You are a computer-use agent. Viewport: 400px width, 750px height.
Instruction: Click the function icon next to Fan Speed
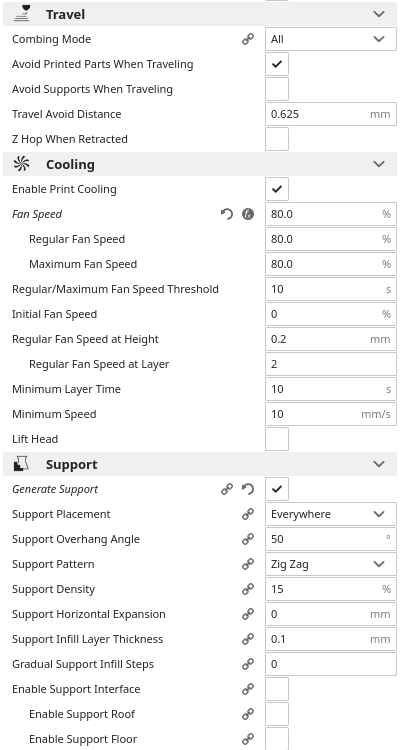[248, 214]
